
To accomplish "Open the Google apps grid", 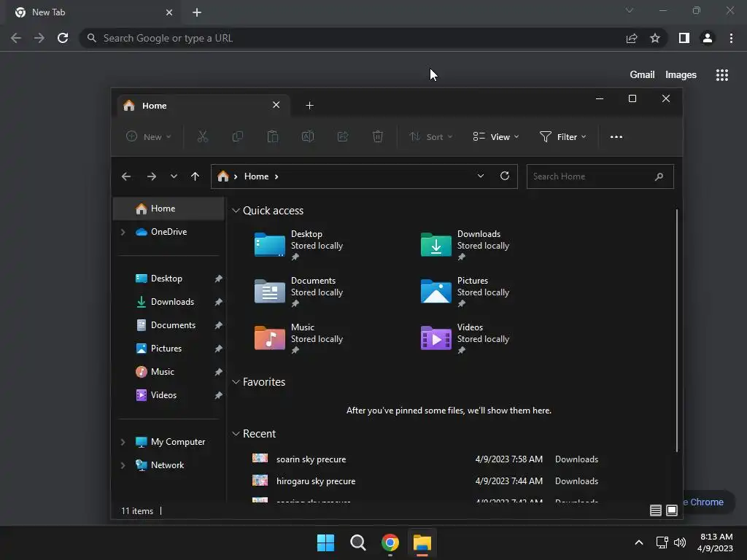I will 721,75.
